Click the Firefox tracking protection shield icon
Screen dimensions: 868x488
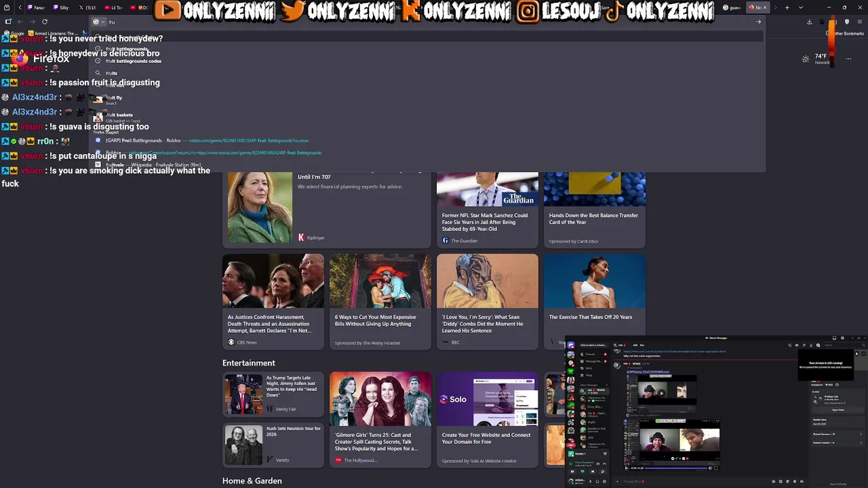point(847,22)
